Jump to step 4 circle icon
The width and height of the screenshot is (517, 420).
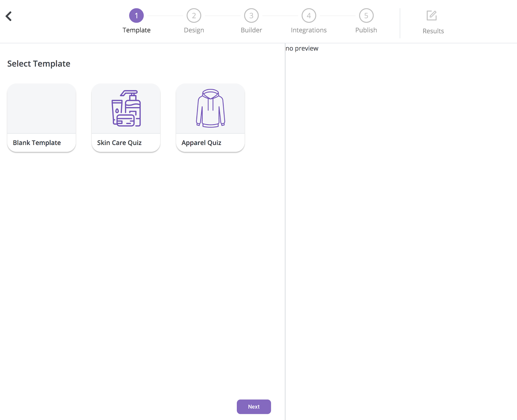coord(309,15)
